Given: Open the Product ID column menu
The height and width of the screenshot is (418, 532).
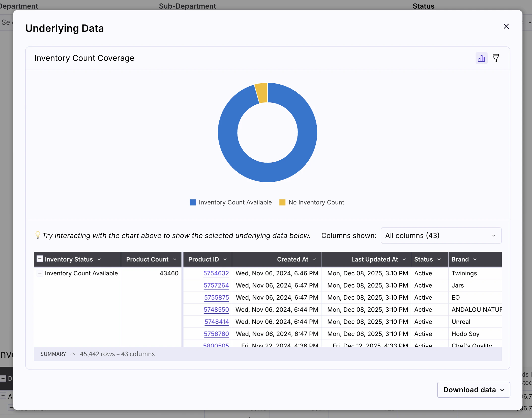Looking at the screenshot, I should click(224, 259).
